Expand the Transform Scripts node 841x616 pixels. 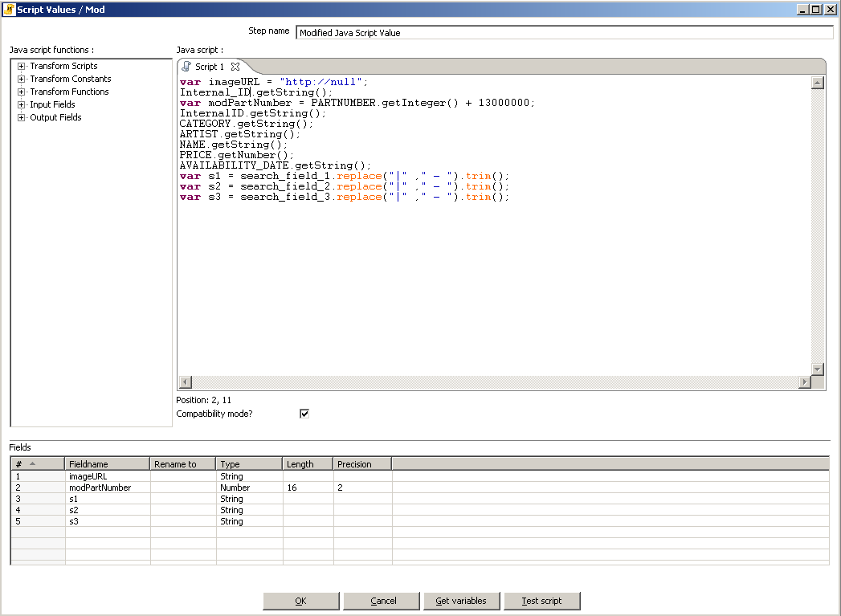coord(22,66)
